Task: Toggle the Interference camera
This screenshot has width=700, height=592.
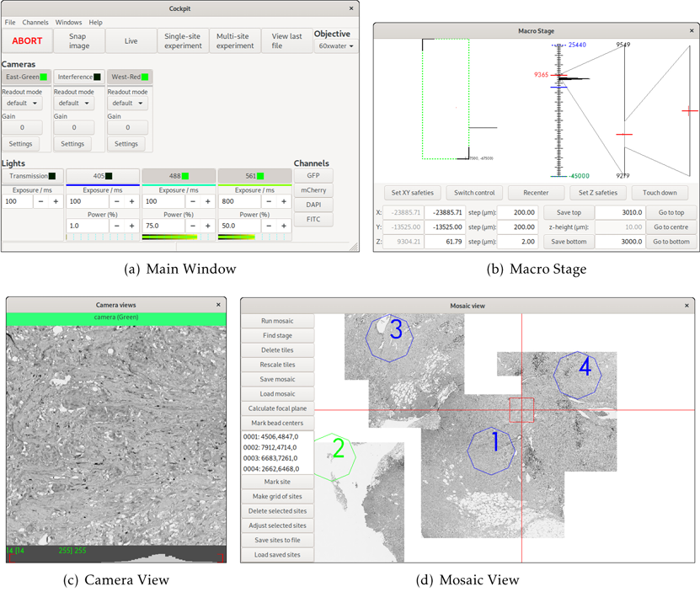Action: coord(79,77)
